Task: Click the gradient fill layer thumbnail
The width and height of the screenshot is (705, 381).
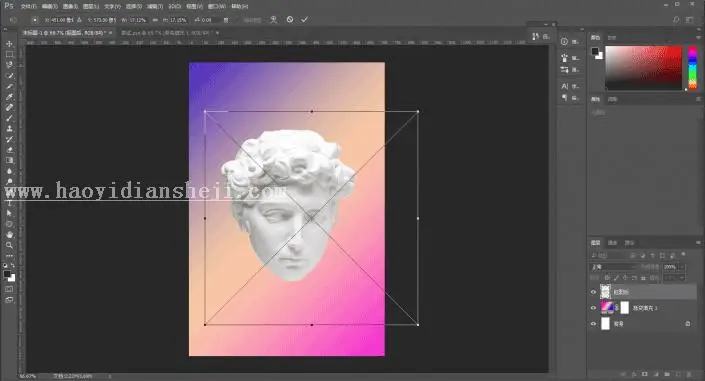Action: point(607,308)
